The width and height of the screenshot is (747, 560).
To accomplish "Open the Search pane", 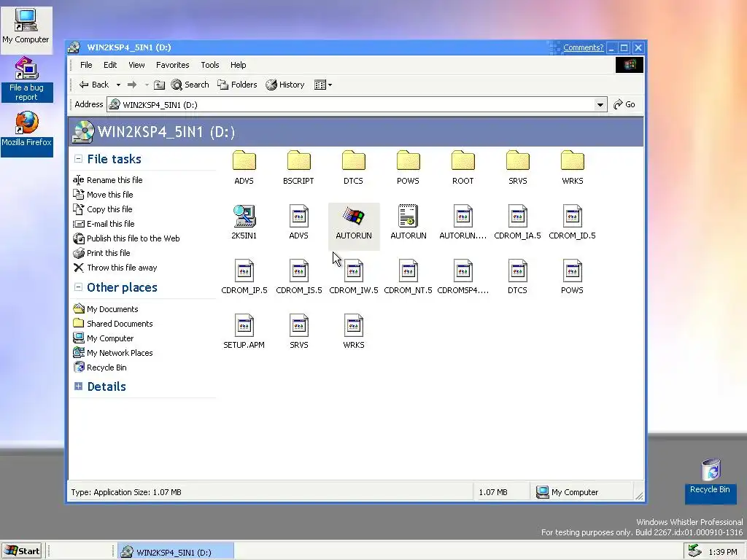I will [190, 85].
